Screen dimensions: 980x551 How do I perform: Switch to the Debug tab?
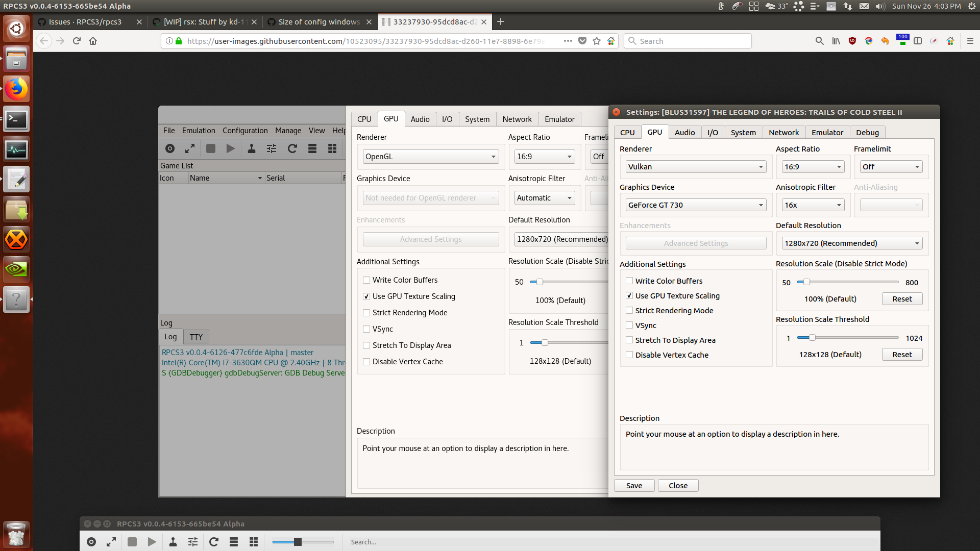tap(867, 133)
